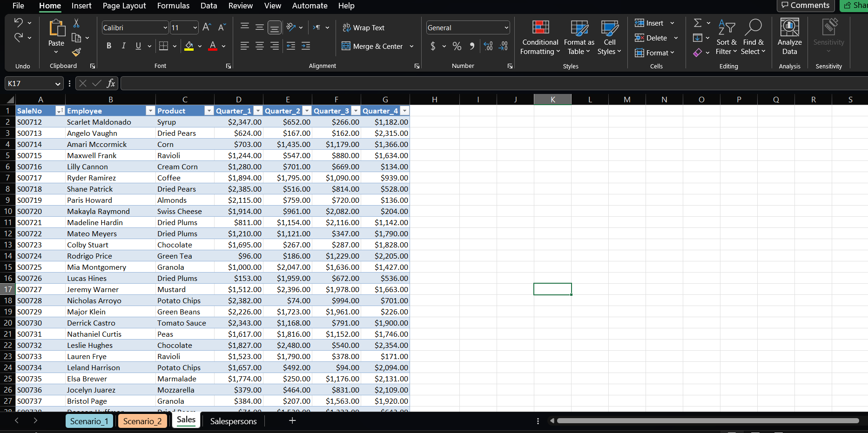Click the Percent Style icon
This screenshot has width=868, height=433.
[457, 46]
